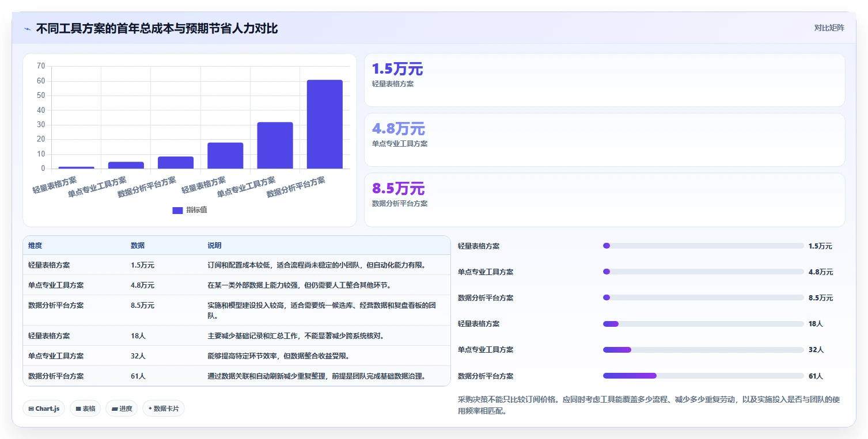This screenshot has width=868, height=439.
Task: Select the 数据卡片 tag chip
Action: coord(164,409)
